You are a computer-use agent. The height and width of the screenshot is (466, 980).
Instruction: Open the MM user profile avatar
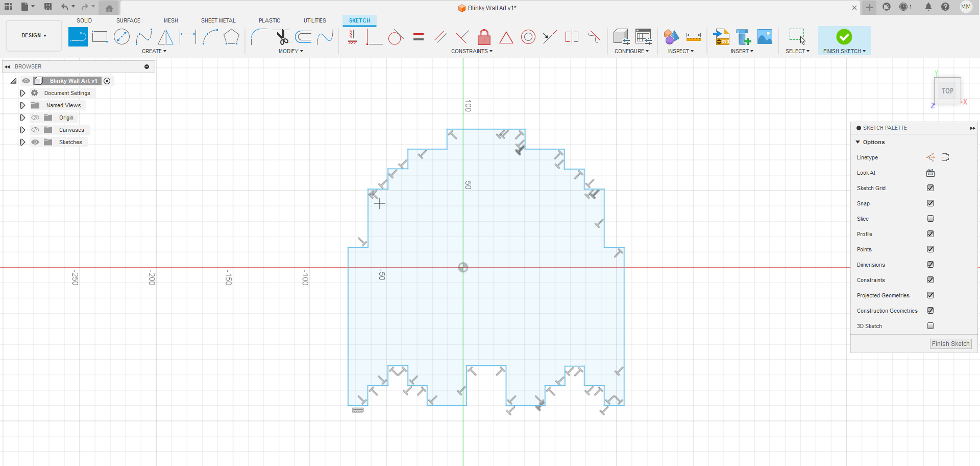(966, 7)
